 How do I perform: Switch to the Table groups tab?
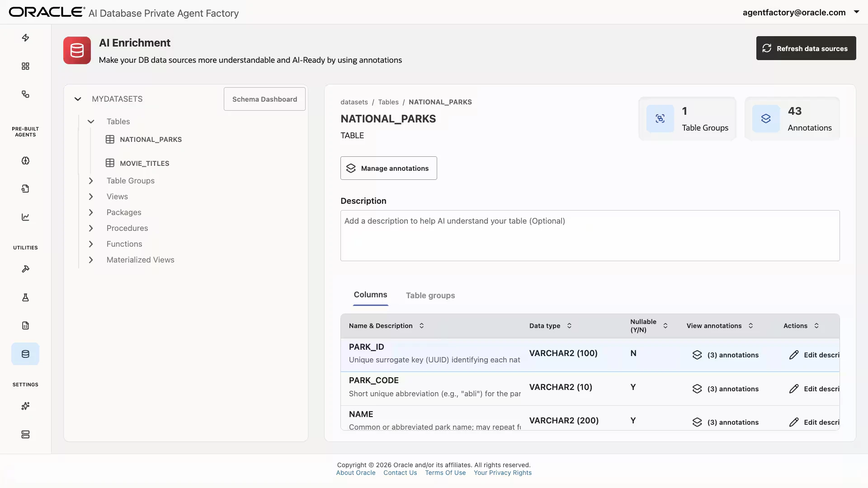(x=430, y=296)
